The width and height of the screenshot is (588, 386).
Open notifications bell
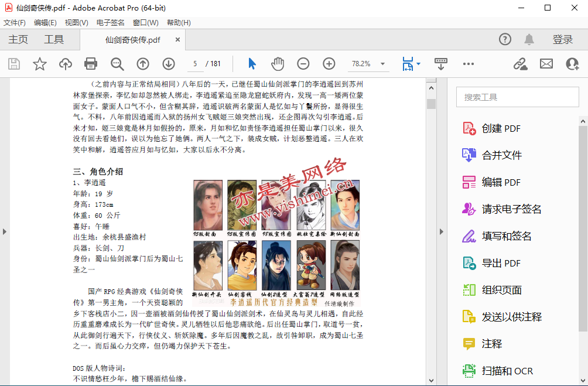529,39
